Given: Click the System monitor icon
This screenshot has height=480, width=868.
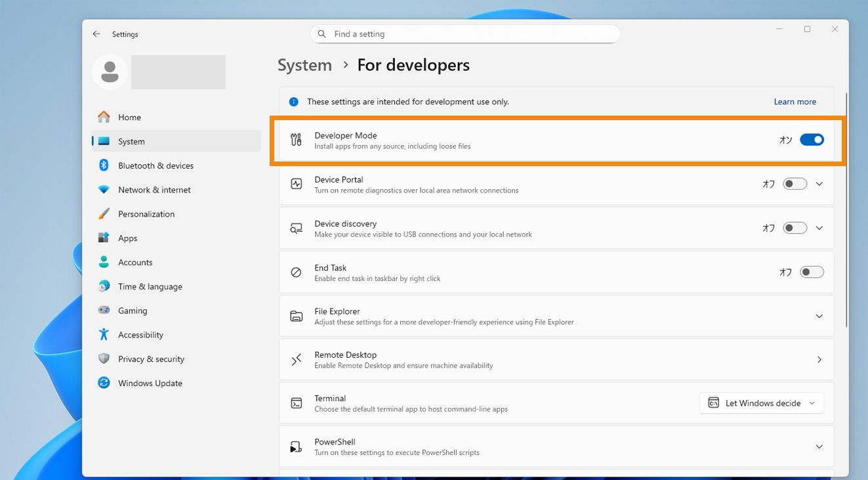Looking at the screenshot, I should click(x=104, y=141).
